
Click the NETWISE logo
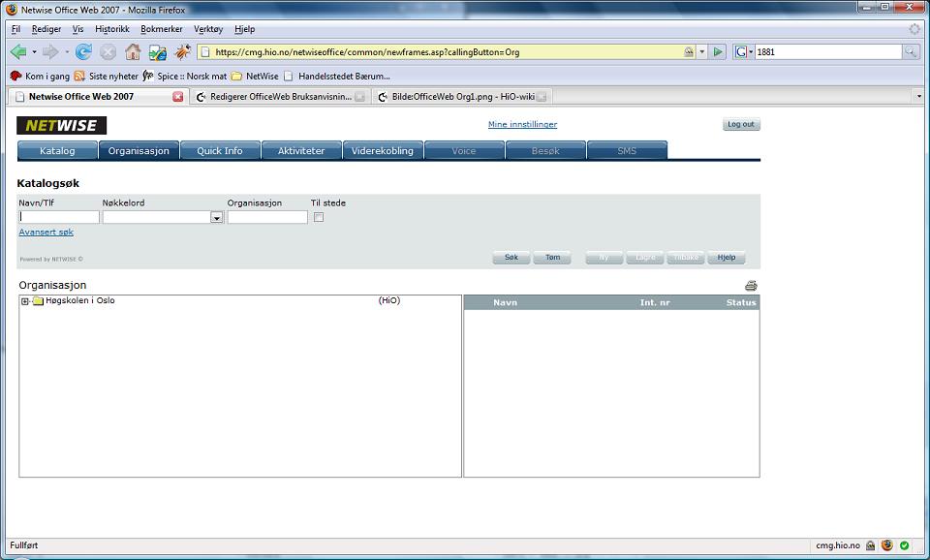pyautogui.click(x=62, y=125)
